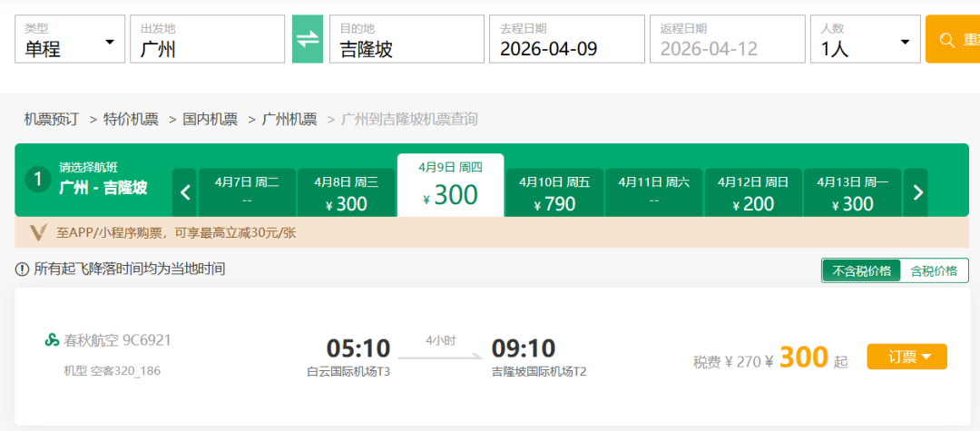Click the ¥300 起 fare price

coord(807,358)
